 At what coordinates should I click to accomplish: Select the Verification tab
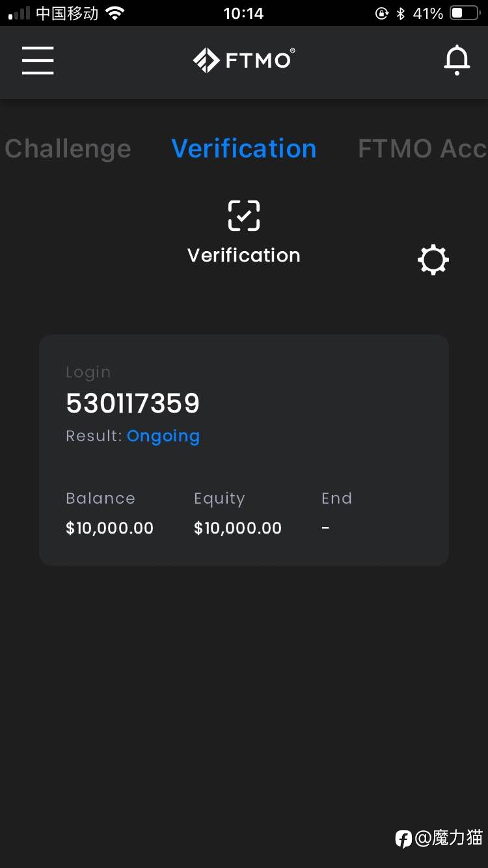244,148
